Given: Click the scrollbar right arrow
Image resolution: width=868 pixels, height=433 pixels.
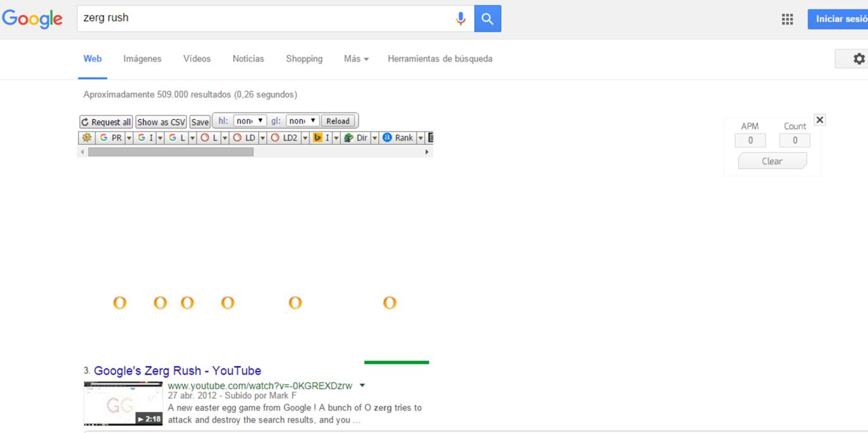Looking at the screenshot, I should coord(427,152).
